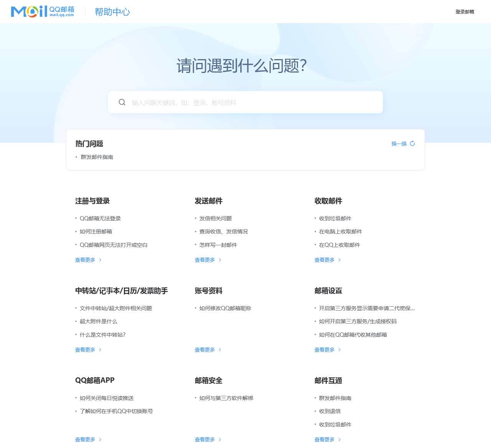
Task: Open 帮助中心 in the header
Action: [112, 12]
